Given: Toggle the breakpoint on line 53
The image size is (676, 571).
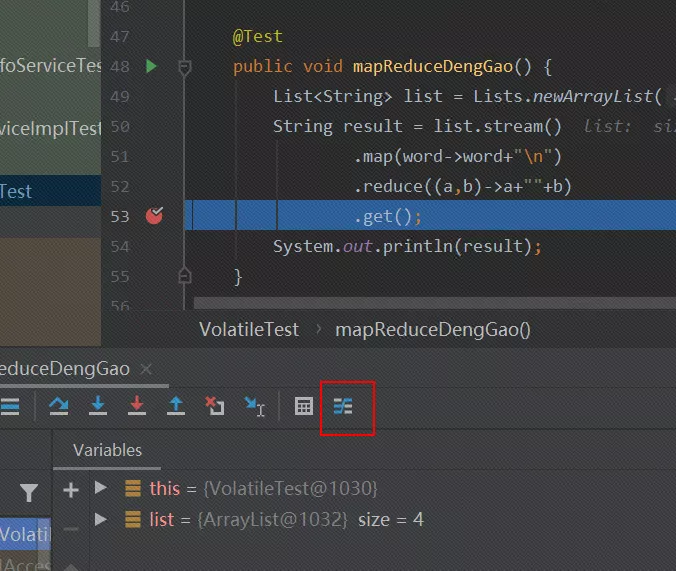Looking at the screenshot, I should pos(154,216).
